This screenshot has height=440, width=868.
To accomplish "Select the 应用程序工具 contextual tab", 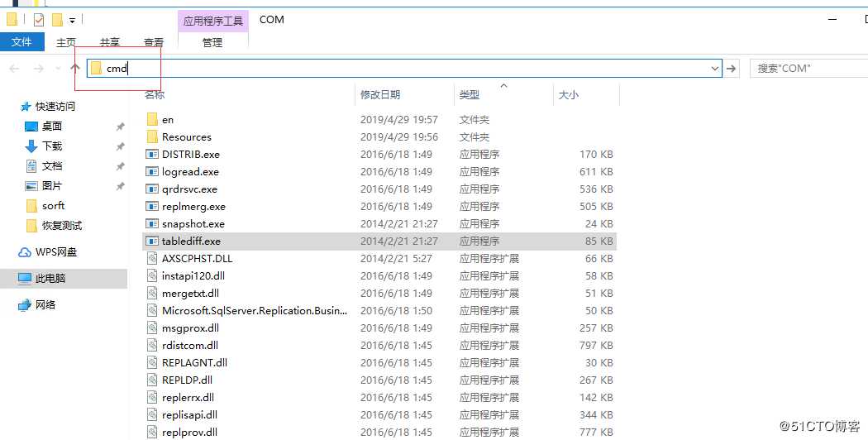I will 213,21.
